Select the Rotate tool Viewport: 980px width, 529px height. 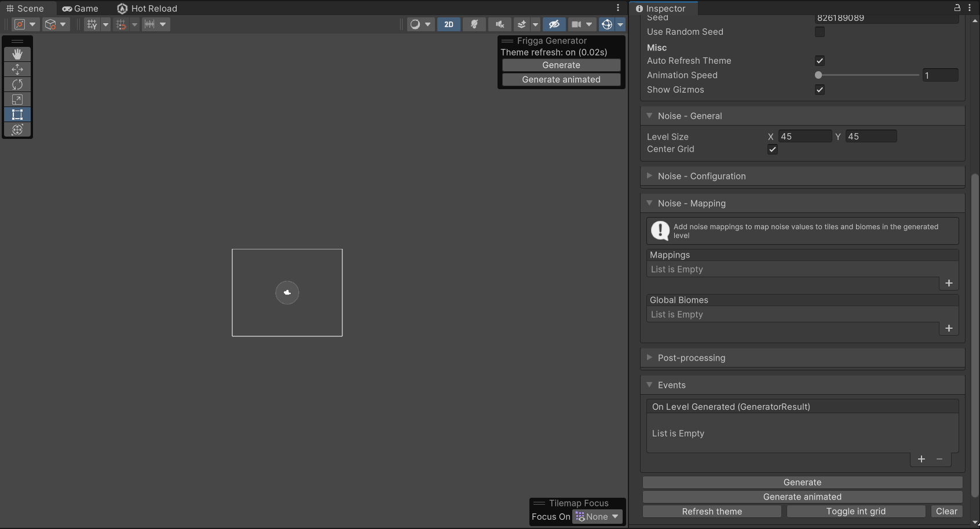[x=17, y=85]
